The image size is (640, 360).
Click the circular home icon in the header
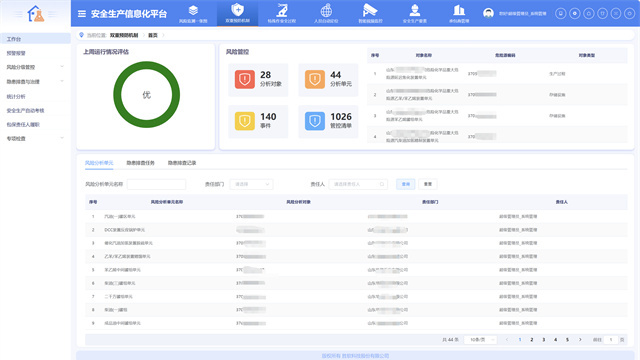pos(589,13)
